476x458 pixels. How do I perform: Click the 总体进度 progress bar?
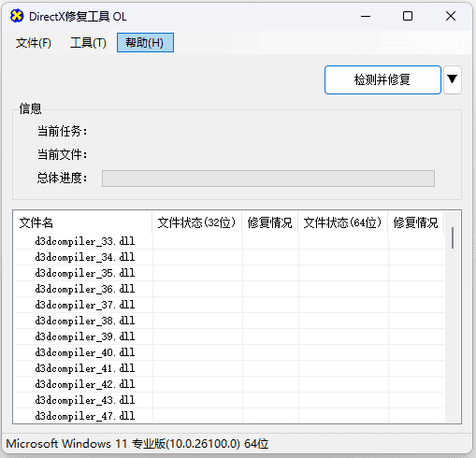[268, 179]
